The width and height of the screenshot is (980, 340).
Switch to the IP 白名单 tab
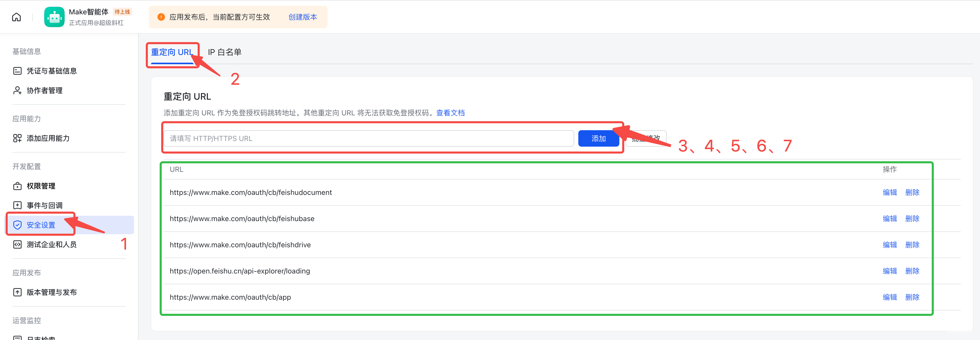point(224,52)
